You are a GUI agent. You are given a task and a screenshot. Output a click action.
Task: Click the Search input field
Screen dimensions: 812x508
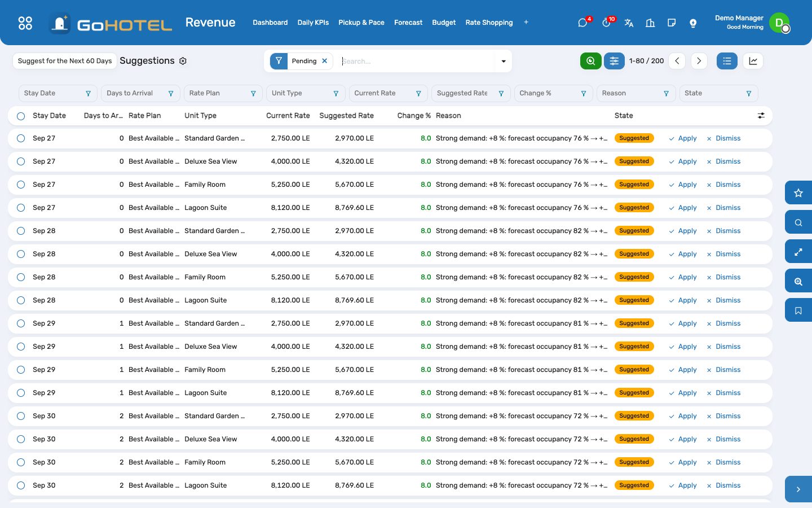click(417, 61)
